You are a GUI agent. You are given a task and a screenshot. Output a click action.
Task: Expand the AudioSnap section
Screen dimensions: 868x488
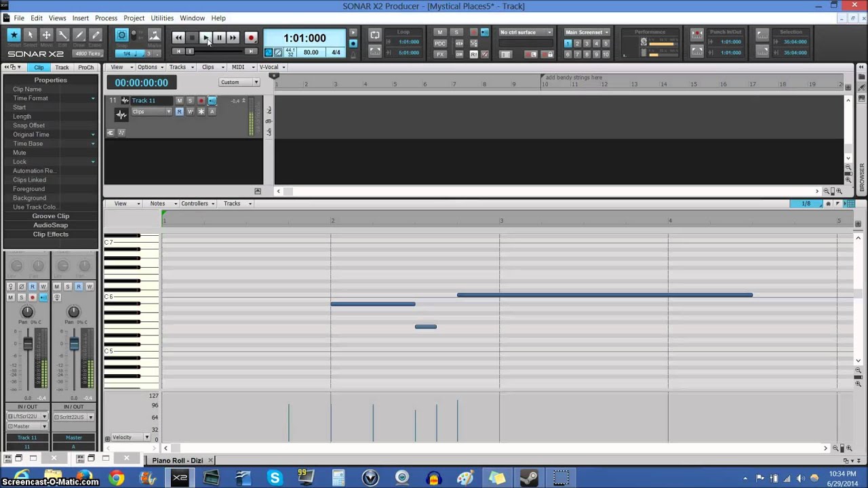pyautogui.click(x=51, y=225)
